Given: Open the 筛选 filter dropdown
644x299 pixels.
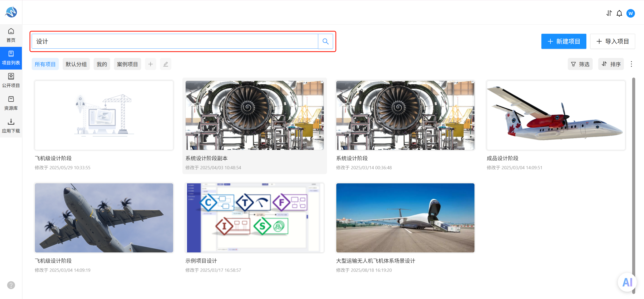Looking at the screenshot, I should (580, 64).
